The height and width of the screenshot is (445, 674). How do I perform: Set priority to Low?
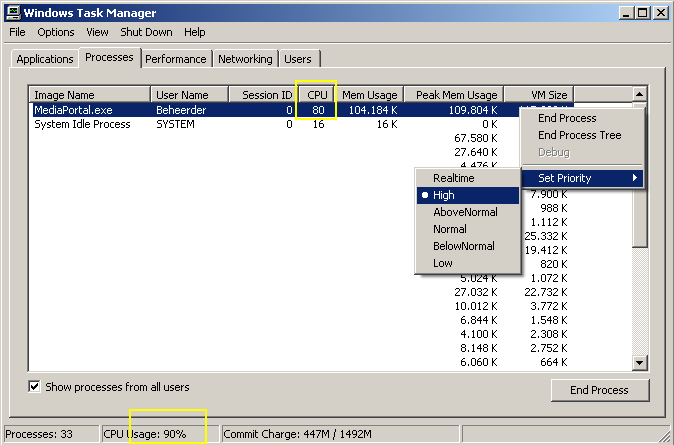coord(468,263)
